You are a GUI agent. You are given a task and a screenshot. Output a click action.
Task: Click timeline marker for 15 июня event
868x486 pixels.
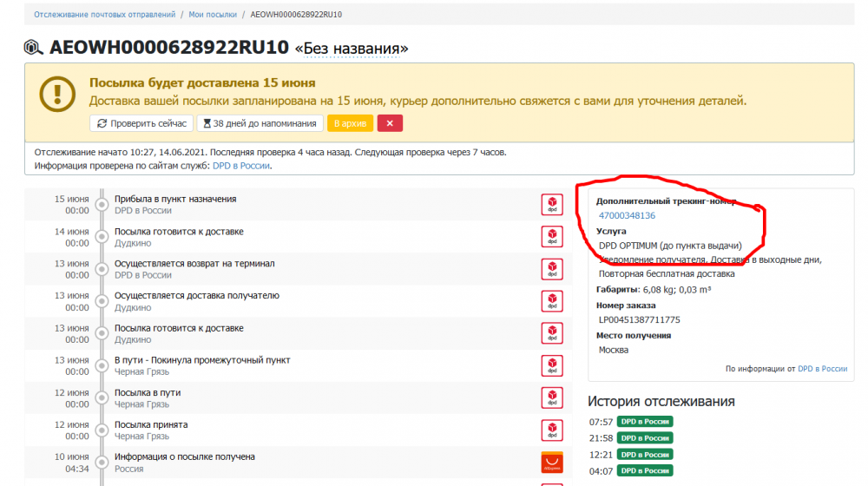click(x=102, y=206)
